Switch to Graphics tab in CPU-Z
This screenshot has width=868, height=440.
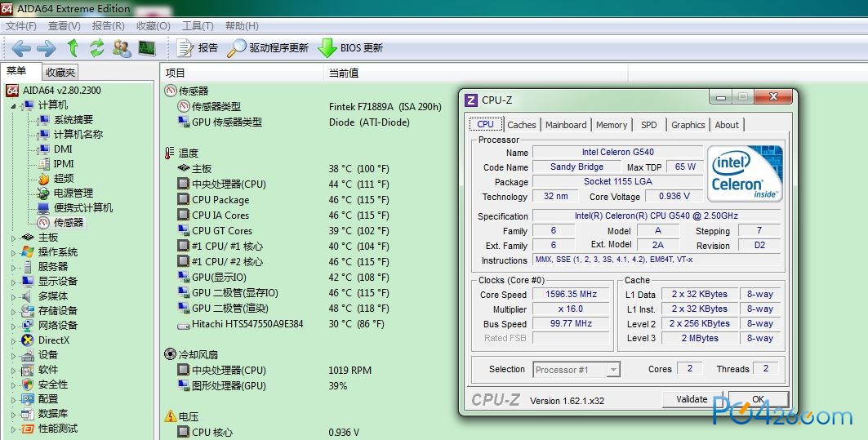click(x=688, y=125)
